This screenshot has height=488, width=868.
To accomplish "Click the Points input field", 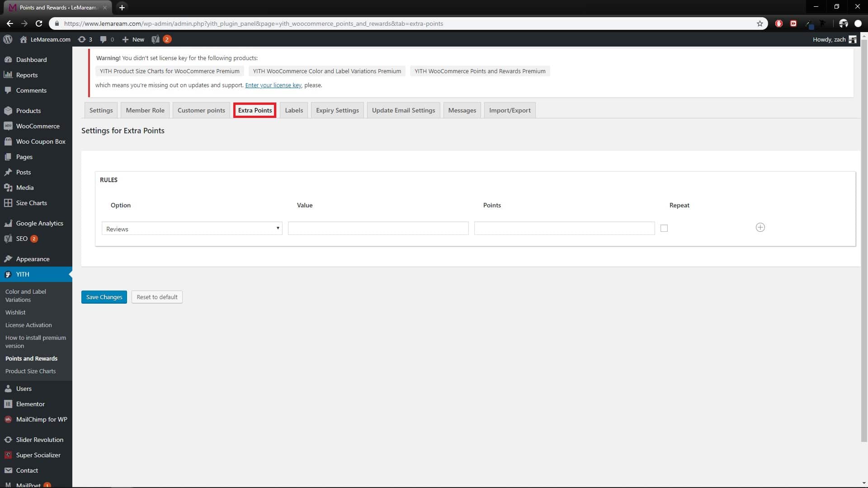I will coord(565,228).
